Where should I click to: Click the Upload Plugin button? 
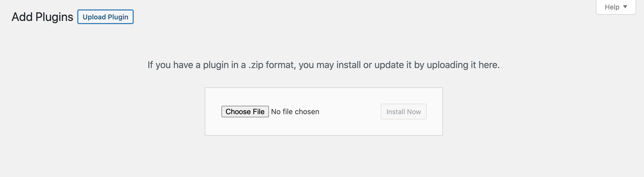[106, 17]
